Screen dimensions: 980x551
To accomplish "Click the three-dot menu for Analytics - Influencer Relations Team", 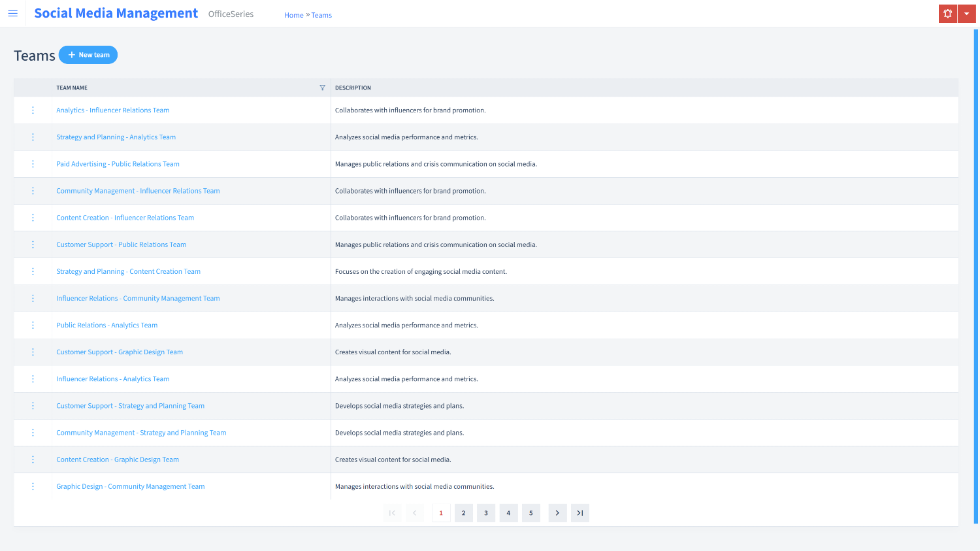I will coord(33,110).
